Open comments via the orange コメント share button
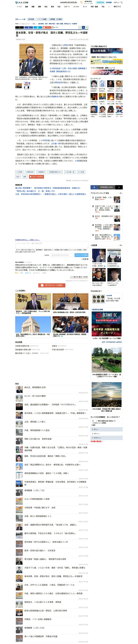Viewport: 138px width, 644px height. (47, 27)
